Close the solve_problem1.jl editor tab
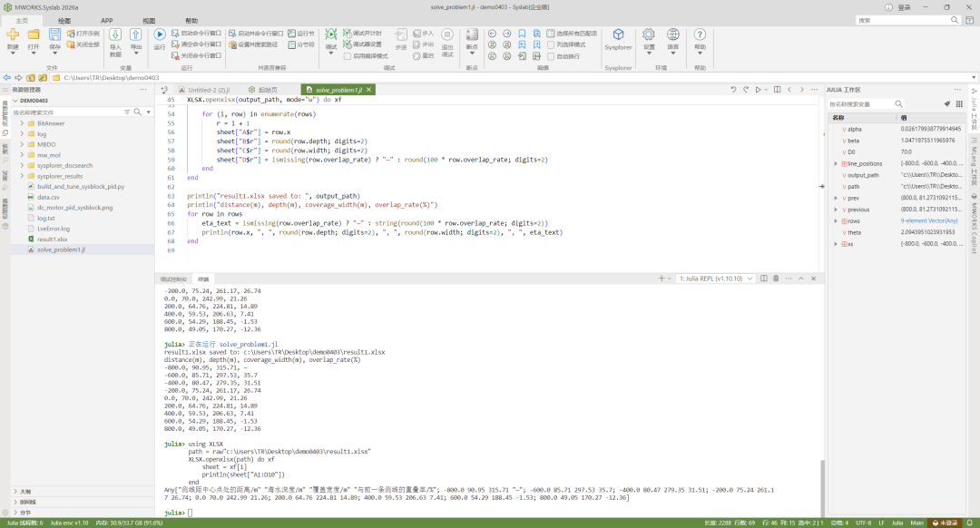 [368, 90]
